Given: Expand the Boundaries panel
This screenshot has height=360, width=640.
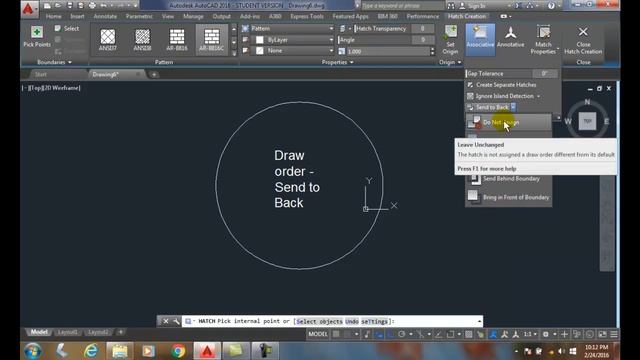Looking at the screenshot, I should [x=54, y=62].
